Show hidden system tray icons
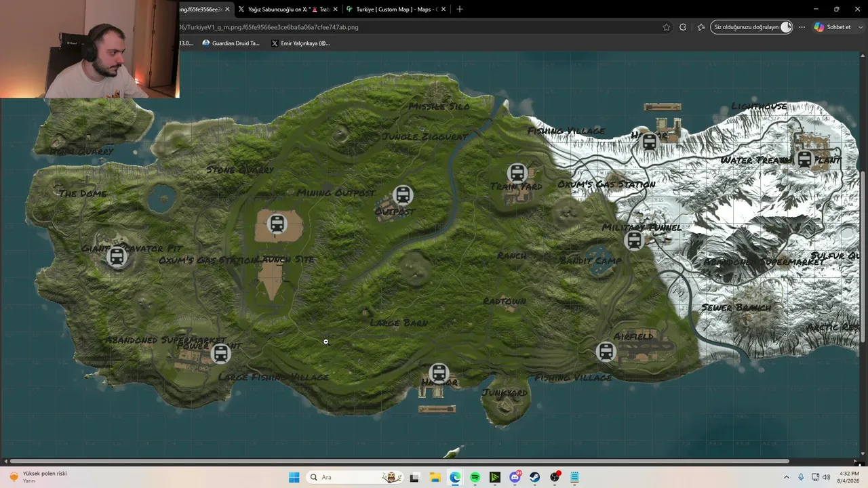 [786, 477]
